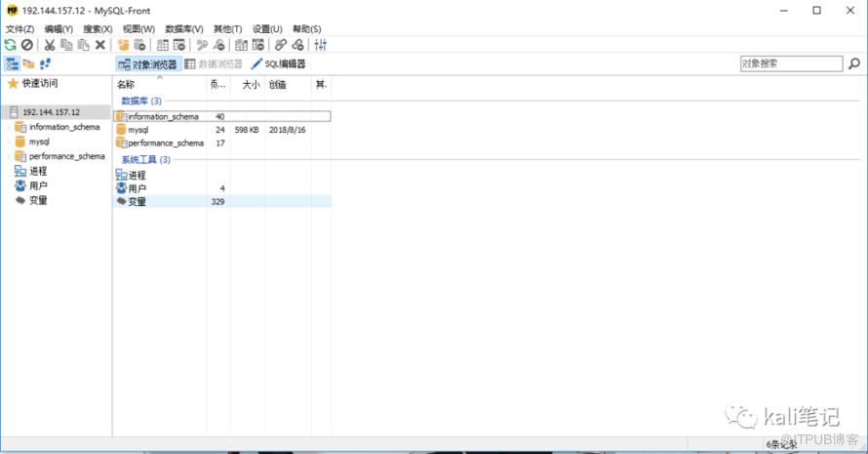Collapse the 数据库 (3) group header
Image resolution: width=868 pixels, height=454 pixels.
[141, 101]
